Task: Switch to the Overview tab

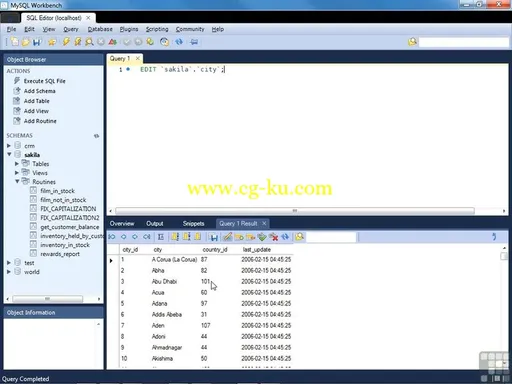Action: point(122,223)
